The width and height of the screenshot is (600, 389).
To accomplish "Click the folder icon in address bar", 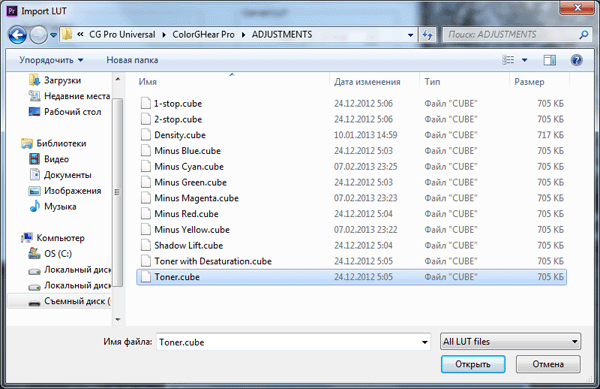I will [x=67, y=34].
